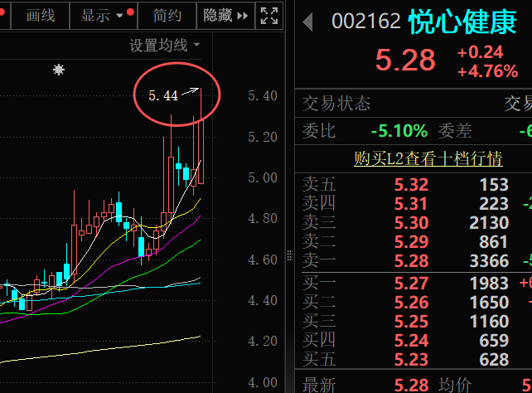The image size is (532, 393).
Task: Click the 买三 volume 1160
Action: coord(489,322)
